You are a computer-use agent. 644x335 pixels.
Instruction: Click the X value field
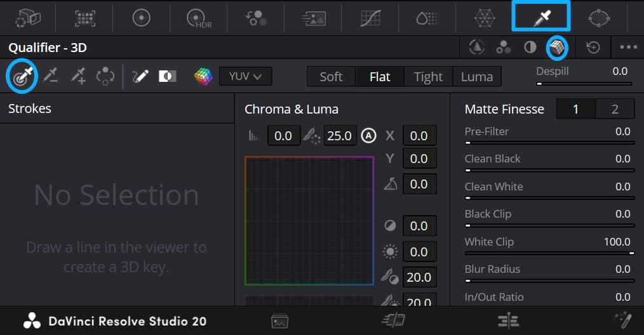(419, 136)
